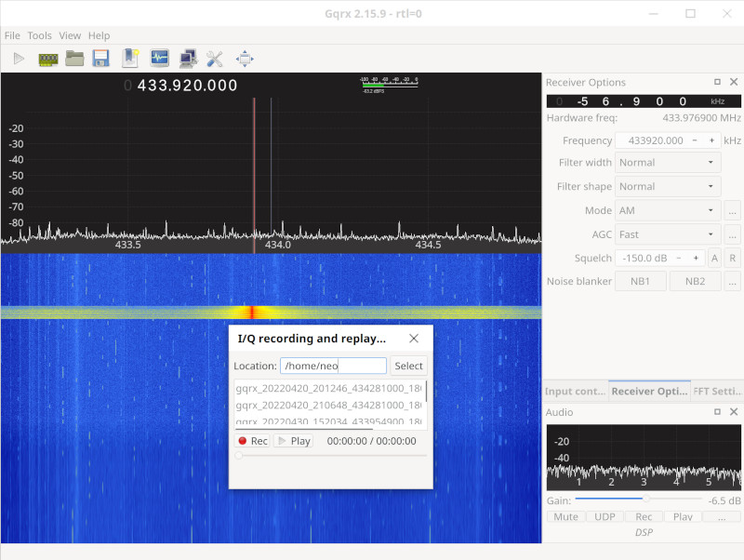Screen dimensions: 744x560
Task: Mute the audio output
Action: click(565, 516)
